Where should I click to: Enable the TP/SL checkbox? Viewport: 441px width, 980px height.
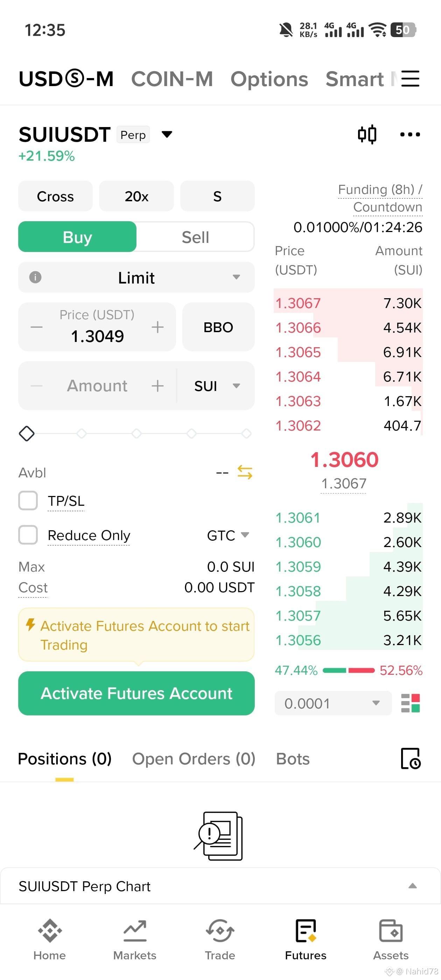pyautogui.click(x=28, y=500)
